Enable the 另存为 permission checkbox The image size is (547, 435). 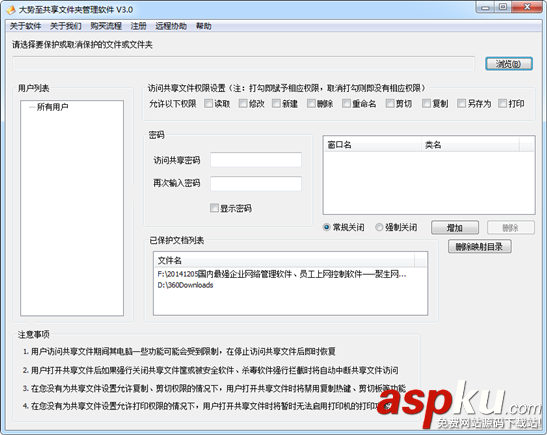tap(462, 103)
